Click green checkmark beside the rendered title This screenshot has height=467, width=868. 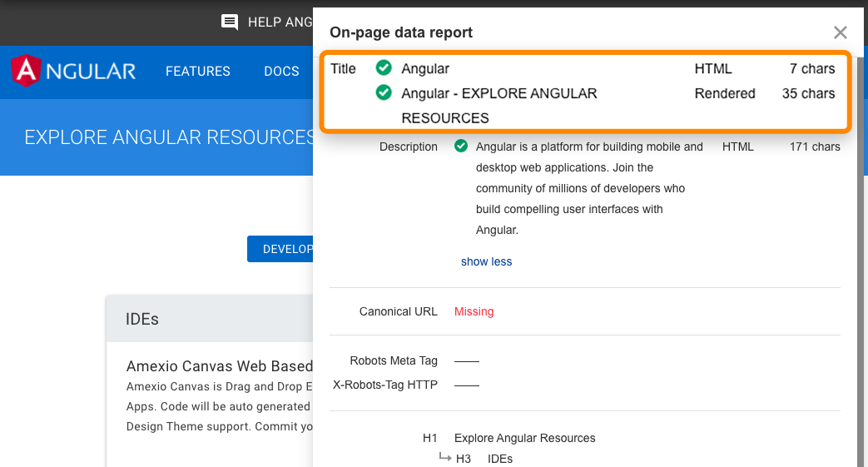click(384, 93)
